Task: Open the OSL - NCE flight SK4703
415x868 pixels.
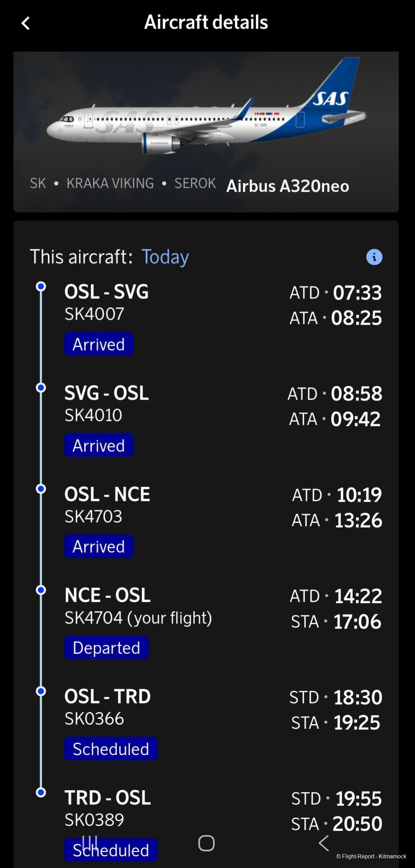Action: click(107, 504)
